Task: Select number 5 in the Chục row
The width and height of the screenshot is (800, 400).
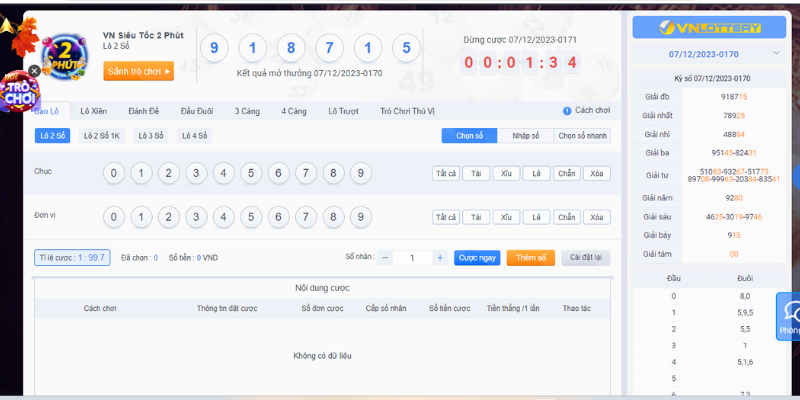Action: click(x=251, y=173)
